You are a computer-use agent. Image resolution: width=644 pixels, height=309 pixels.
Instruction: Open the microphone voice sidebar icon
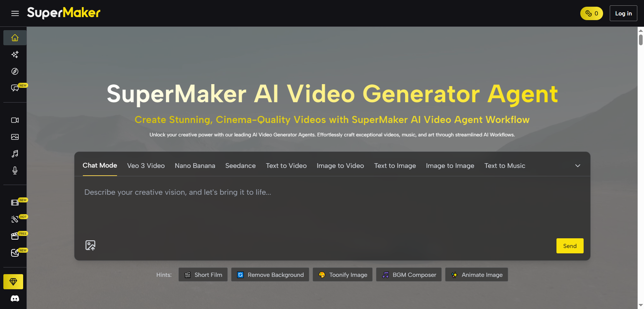(15, 170)
